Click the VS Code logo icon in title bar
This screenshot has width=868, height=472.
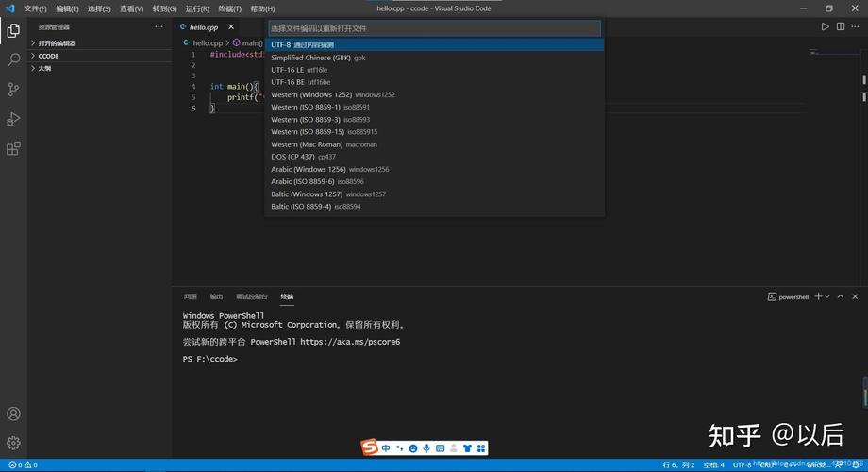(10, 8)
